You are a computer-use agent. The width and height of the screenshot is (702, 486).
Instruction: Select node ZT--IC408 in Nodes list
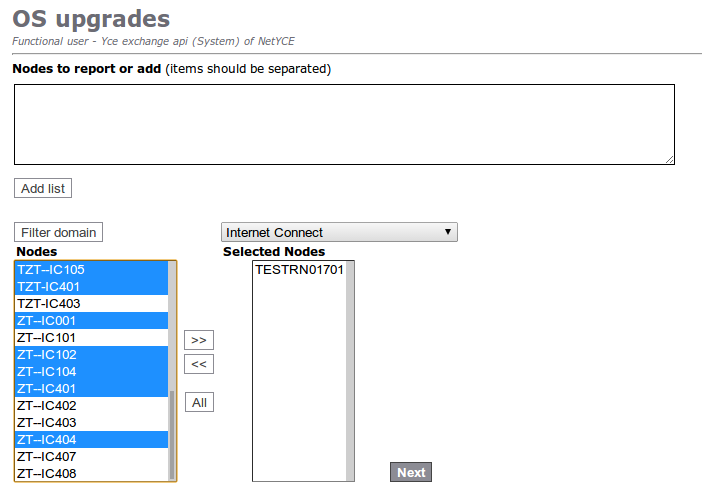90,474
